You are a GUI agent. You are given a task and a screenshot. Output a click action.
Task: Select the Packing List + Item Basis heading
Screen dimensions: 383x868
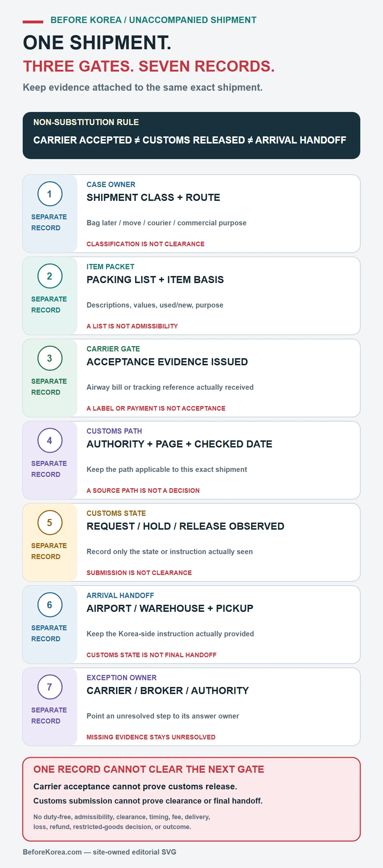click(x=155, y=280)
